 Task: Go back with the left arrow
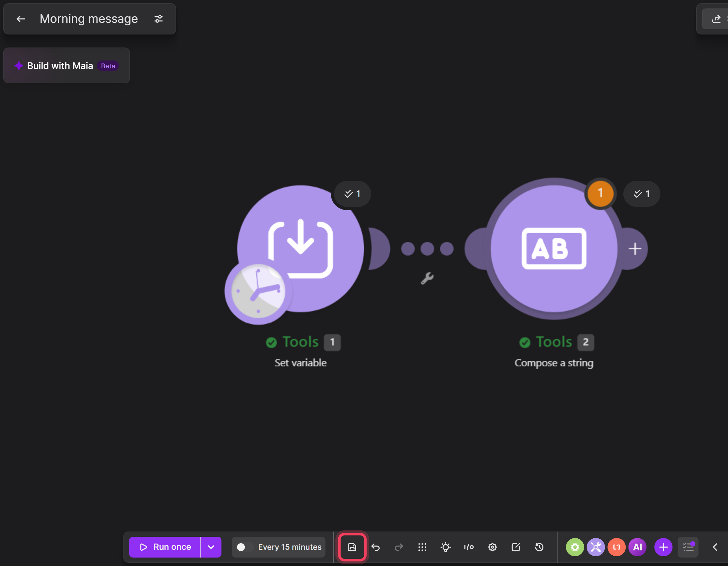coord(21,19)
